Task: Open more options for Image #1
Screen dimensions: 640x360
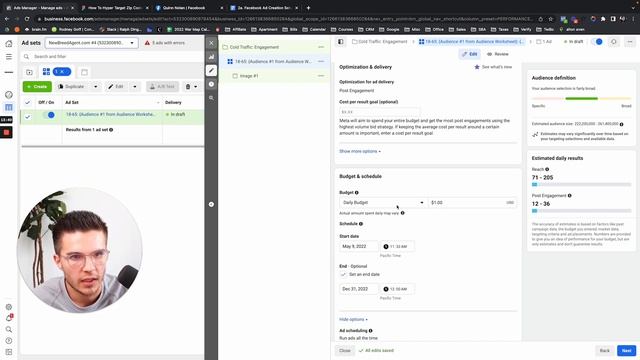Action: click(321, 76)
